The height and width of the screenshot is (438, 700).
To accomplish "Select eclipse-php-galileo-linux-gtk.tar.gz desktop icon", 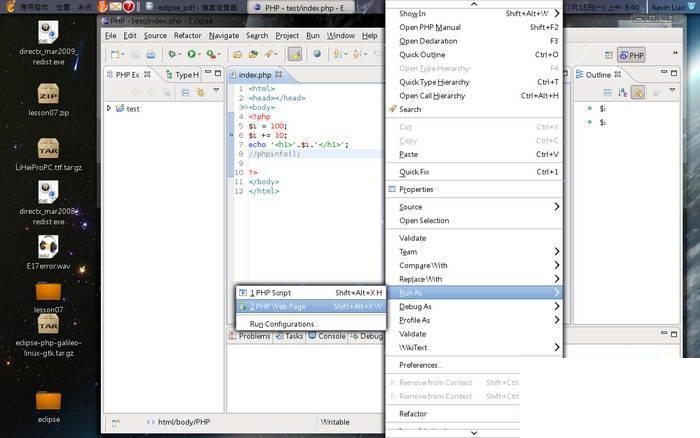I will (48, 336).
